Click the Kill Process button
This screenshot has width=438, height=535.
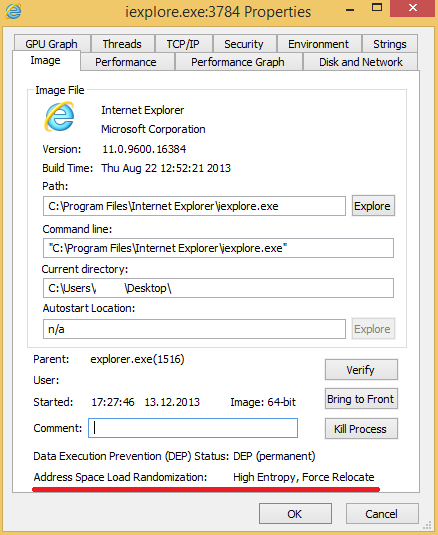tap(361, 429)
